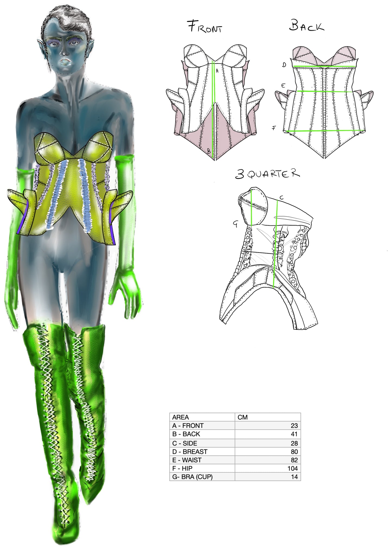Click the letter "G" beside three-quarter sketch

[x=235, y=224]
